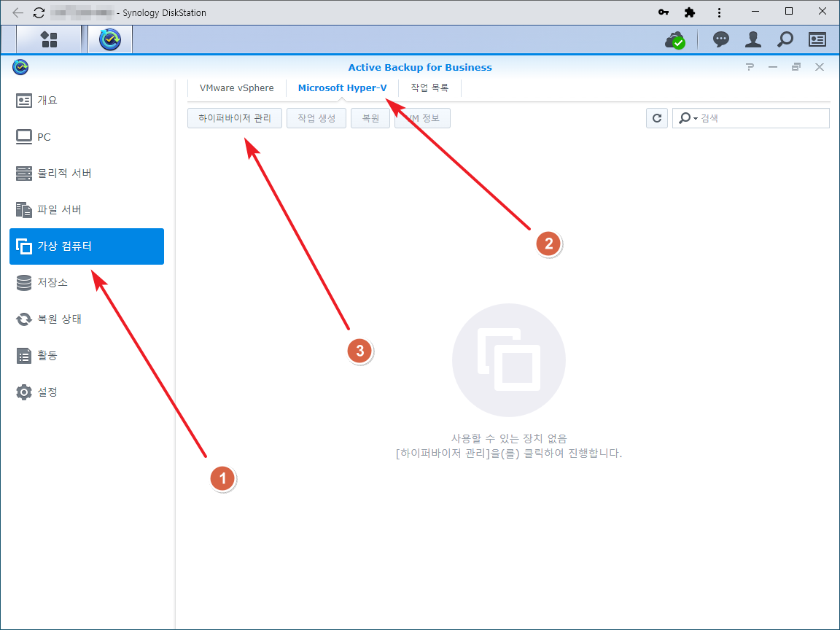The image size is (840, 630).
Task: Open 저장소 in the sidebar
Action: pos(87,282)
